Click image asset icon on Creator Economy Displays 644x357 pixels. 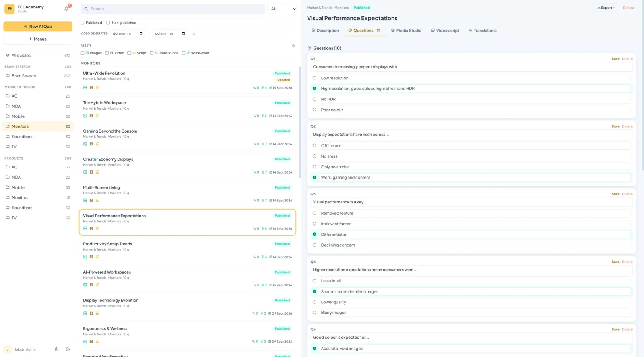point(85,172)
